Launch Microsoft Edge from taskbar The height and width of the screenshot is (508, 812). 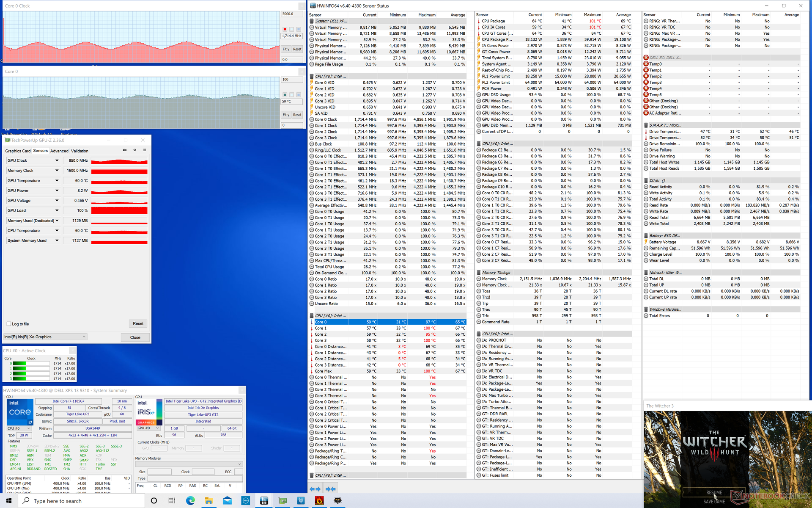pos(190,501)
